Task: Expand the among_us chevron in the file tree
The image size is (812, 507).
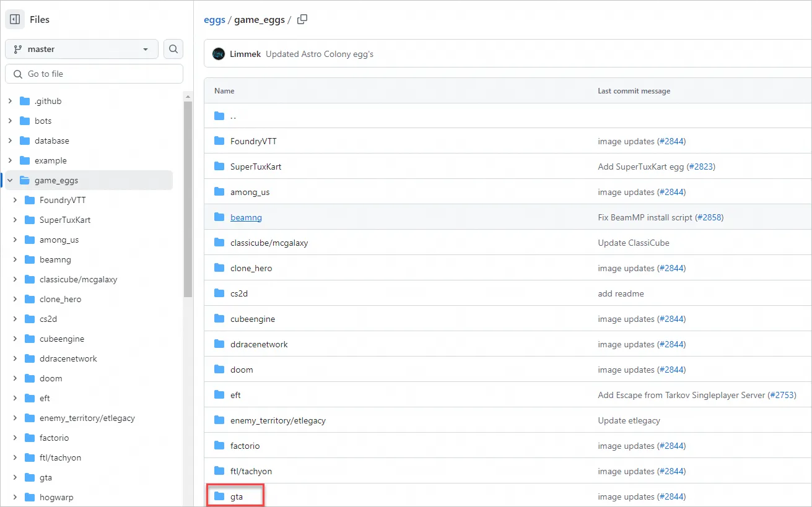Action: 15,240
